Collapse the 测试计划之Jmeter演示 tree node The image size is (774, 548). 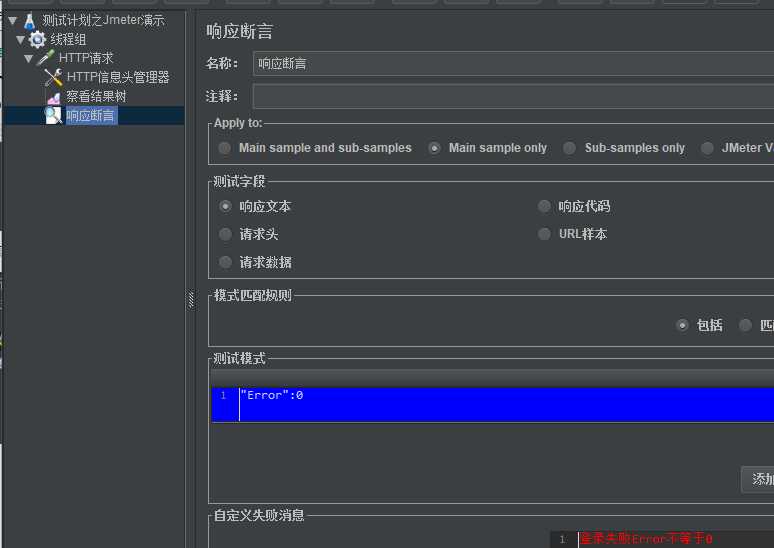click(13, 21)
